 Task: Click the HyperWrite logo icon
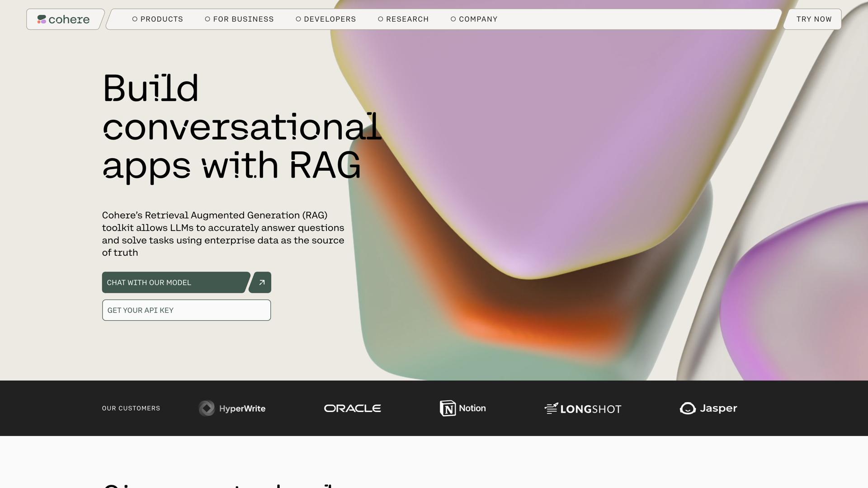click(207, 408)
